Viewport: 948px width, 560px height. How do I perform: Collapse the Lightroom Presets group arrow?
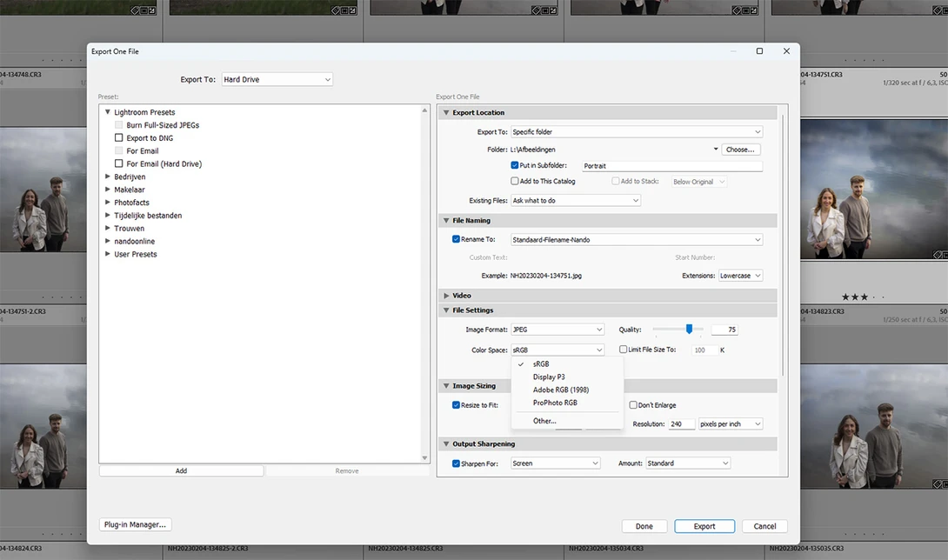[x=108, y=112]
